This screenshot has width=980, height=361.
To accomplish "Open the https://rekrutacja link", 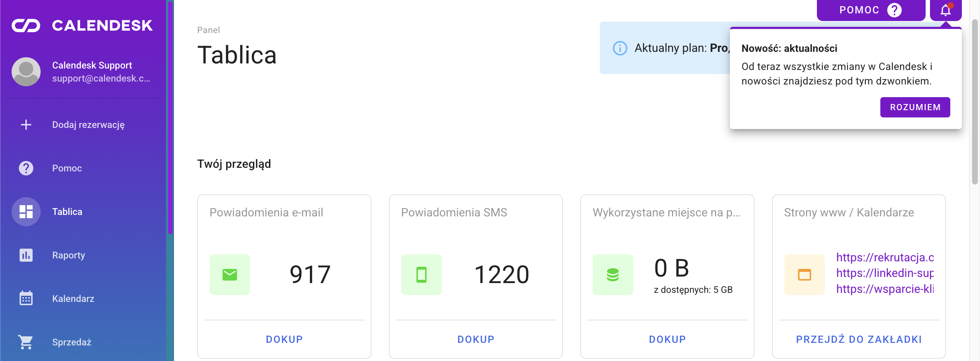I will click(885, 258).
